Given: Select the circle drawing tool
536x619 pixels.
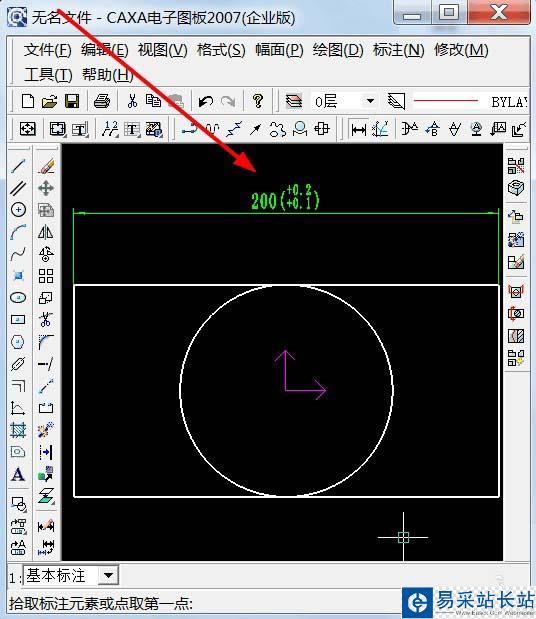Looking at the screenshot, I should click(x=18, y=210).
